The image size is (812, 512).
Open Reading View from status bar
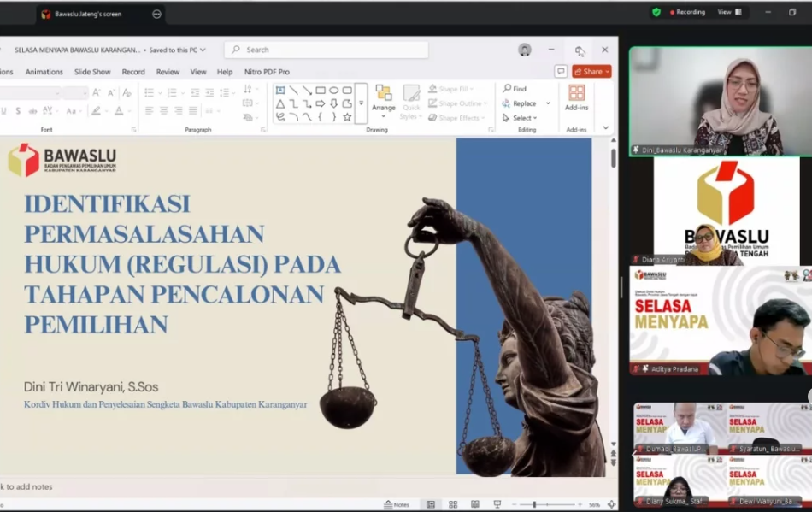pyautogui.click(x=475, y=504)
